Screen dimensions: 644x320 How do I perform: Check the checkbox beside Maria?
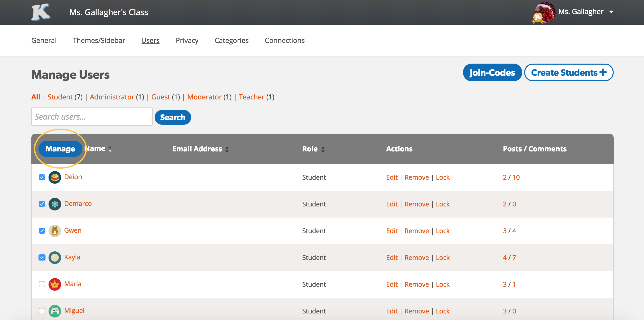[42, 284]
